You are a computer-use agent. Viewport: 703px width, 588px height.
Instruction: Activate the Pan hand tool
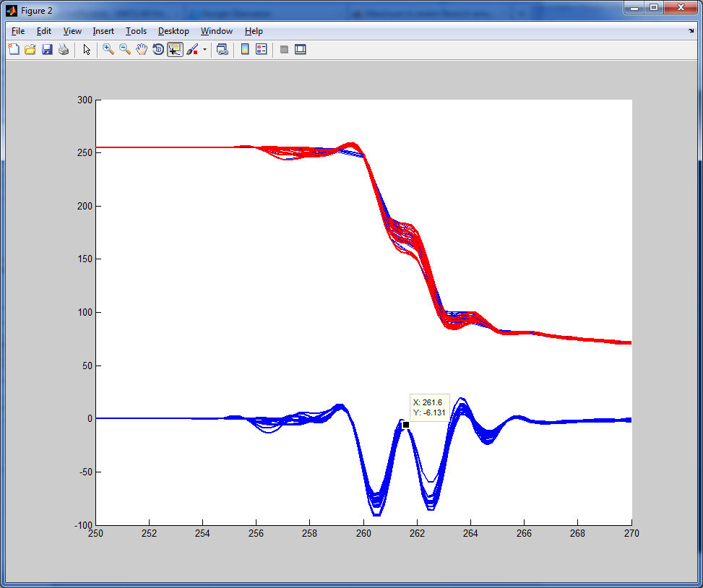142,50
